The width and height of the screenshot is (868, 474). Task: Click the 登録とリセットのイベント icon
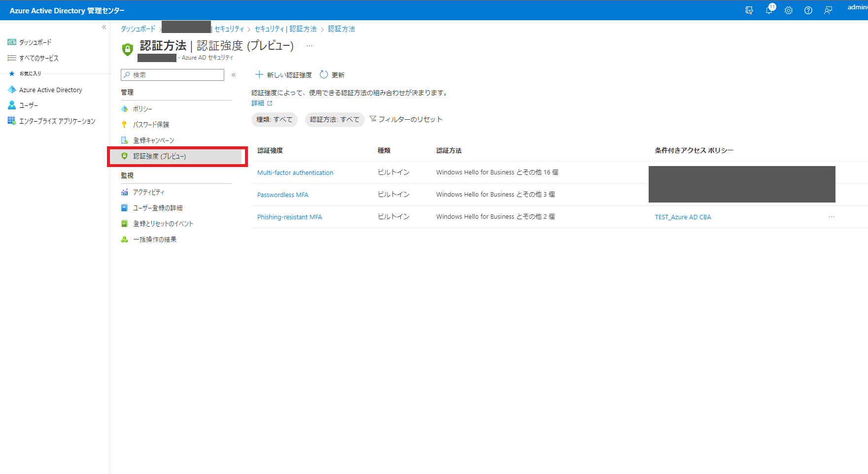click(125, 224)
